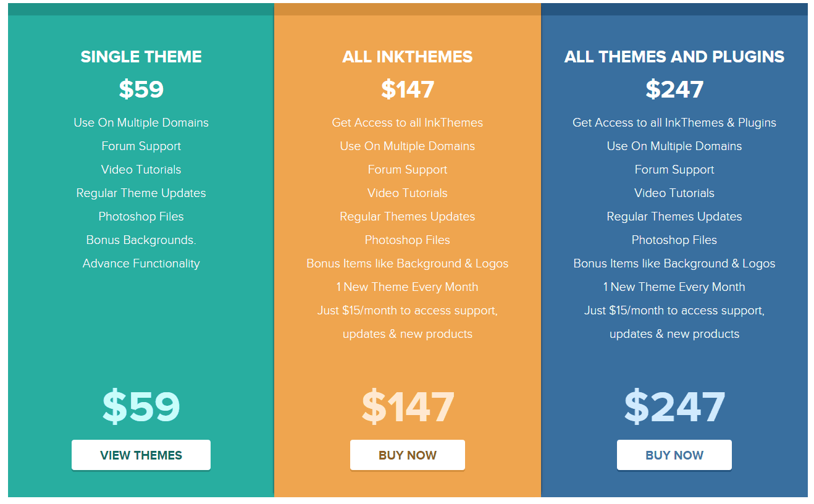Click BUY NOW under All Themes and Plugins
The image size is (814, 504).
pyautogui.click(x=674, y=455)
